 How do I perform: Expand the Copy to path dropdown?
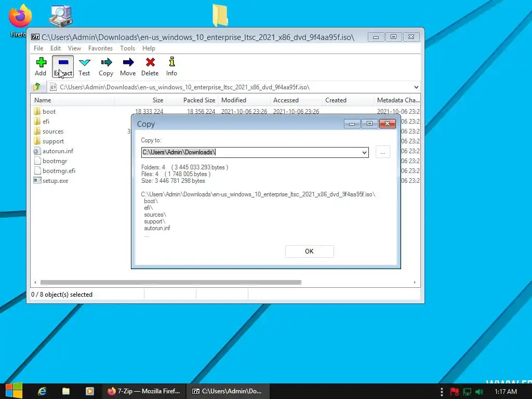click(364, 152)
